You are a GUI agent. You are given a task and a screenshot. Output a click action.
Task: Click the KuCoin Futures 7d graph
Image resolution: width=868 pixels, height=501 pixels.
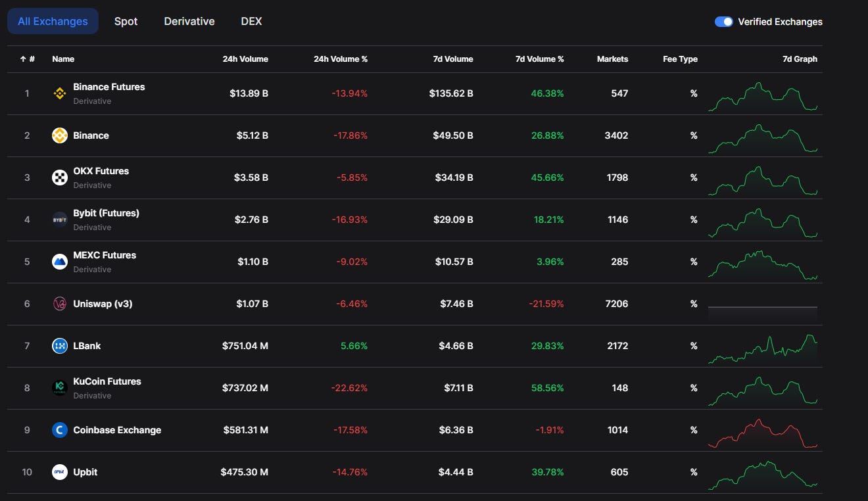tap(763, 391)
